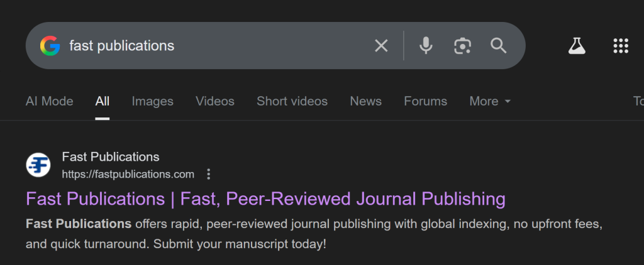The image size is (644, 265).
Task: Switch to News tab
Action: [x=365, y=101]
